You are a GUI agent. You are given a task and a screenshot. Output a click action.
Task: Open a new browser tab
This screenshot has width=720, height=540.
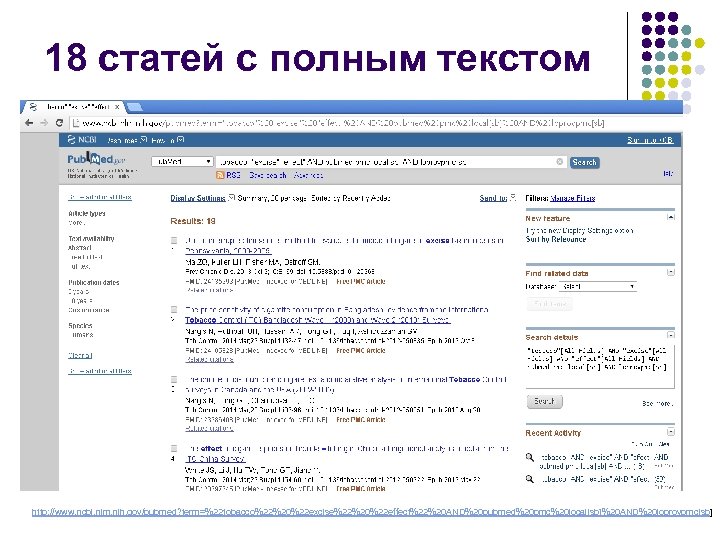pyautogui.click(x=135, y=107)
